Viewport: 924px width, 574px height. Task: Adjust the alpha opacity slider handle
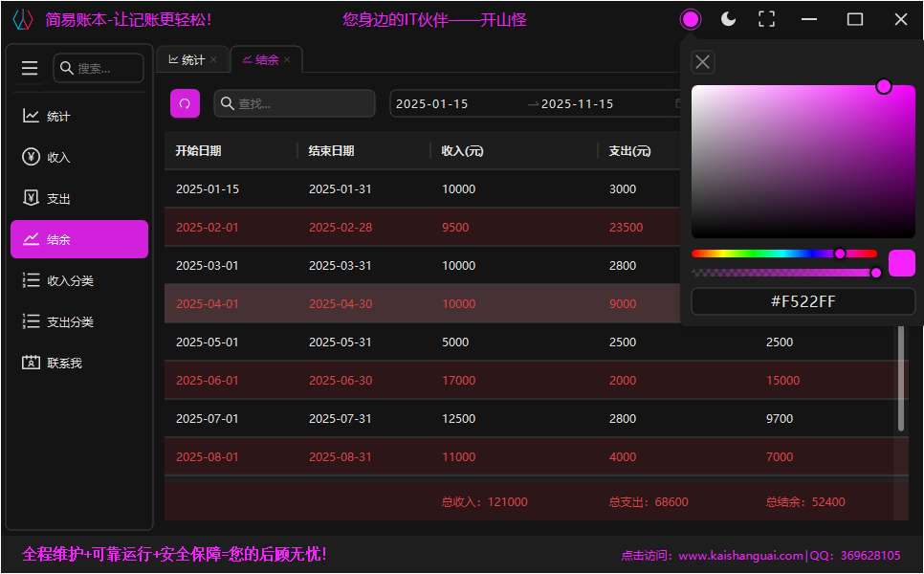(876, 273)
